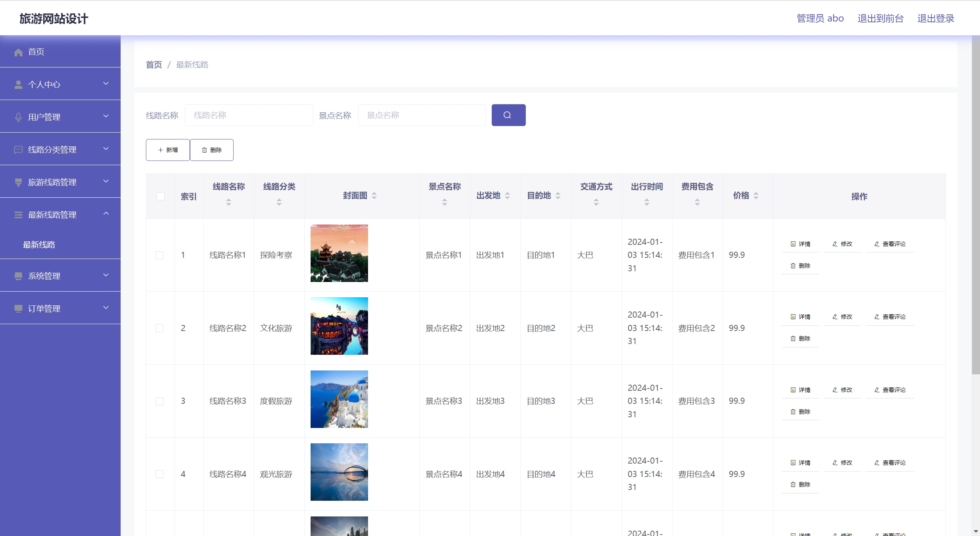Click the 订单管理 monitor icon
Viewport: 980px width, 536px height.
pyautogui.click(x=18, y=309)
